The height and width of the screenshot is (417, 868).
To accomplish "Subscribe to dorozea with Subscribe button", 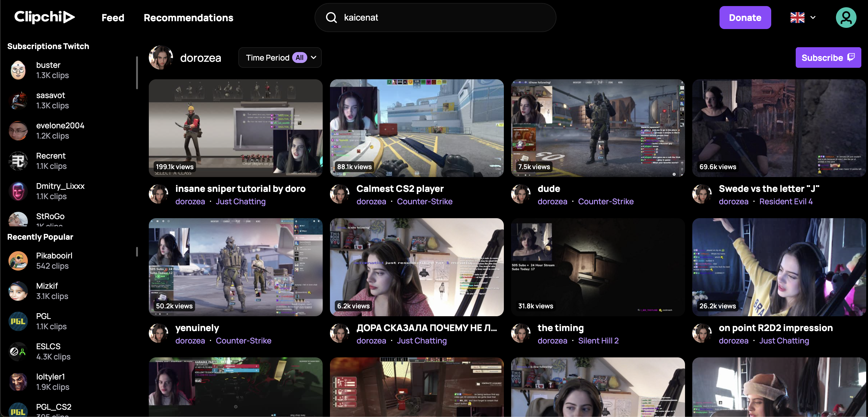I will click(x=828, y=57).
